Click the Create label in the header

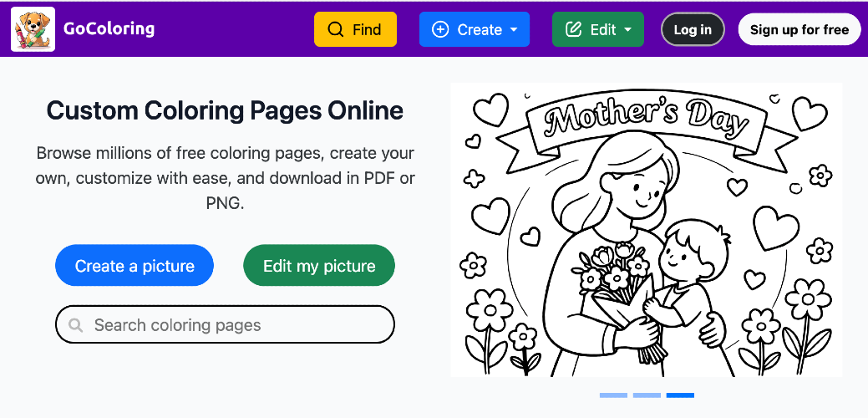480,29
